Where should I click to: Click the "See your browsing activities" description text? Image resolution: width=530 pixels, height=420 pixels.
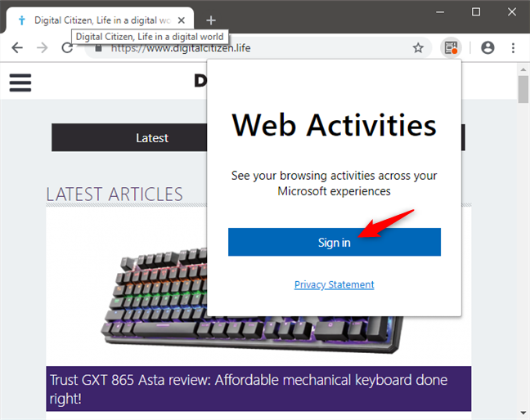(335, 183)
